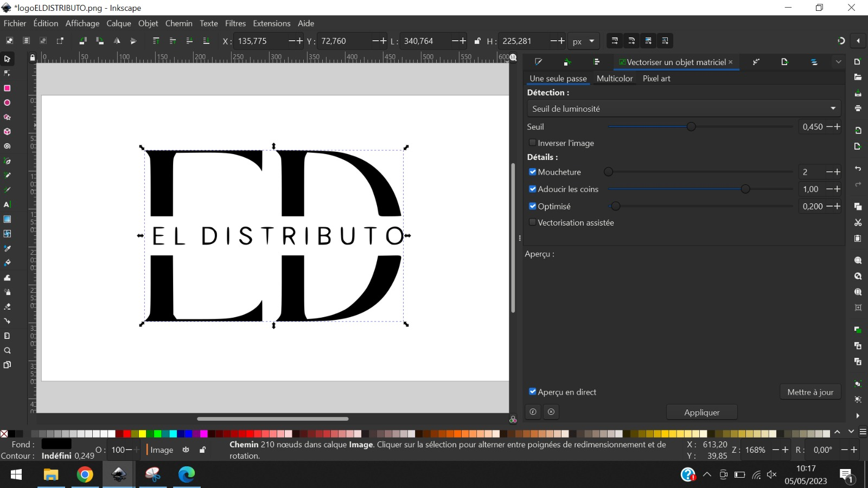
Task: Select the Text tool
Action: (x=7, y=204)
